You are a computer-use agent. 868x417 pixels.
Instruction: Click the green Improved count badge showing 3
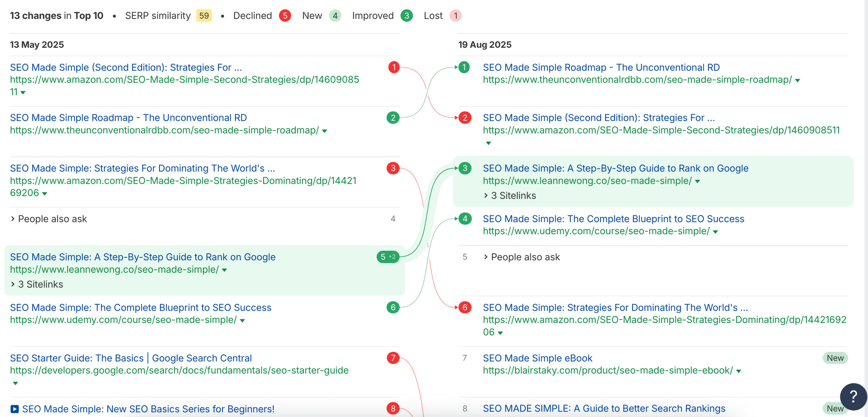pyautogui.click(x=407, y=16)
